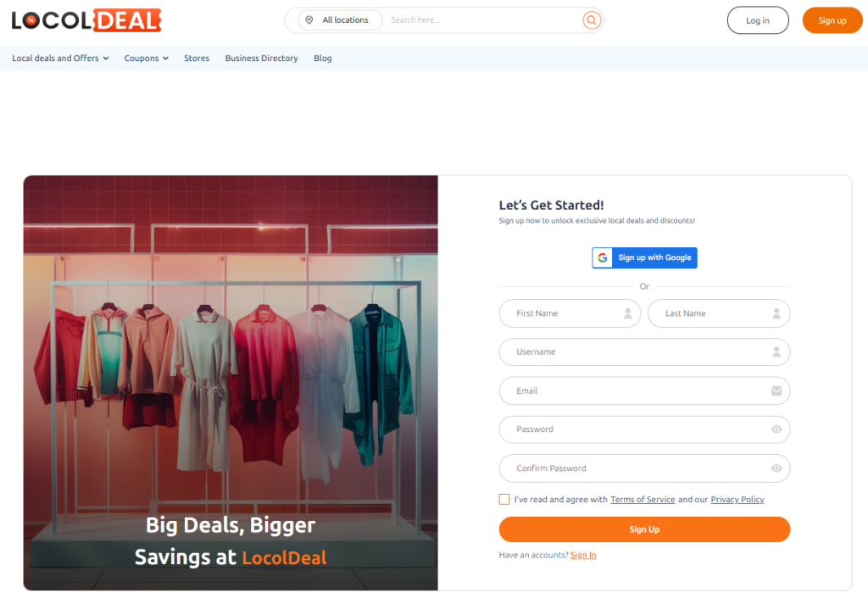868x609 pixels.
Task: Click the Google G icon
Action: pyautogui.click(x=603, y=257)
